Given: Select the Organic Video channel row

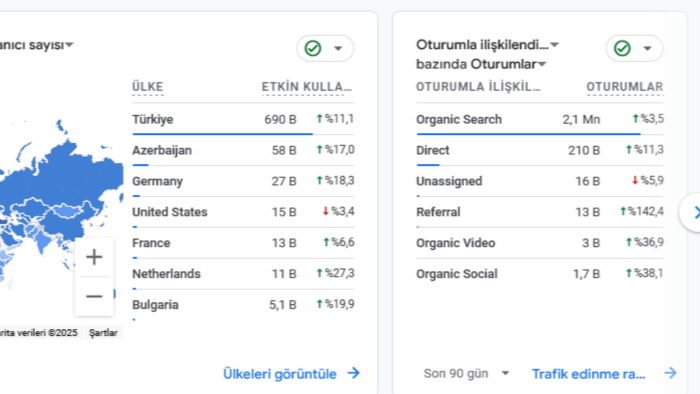Looking at the screenshot, I should 540,243.
